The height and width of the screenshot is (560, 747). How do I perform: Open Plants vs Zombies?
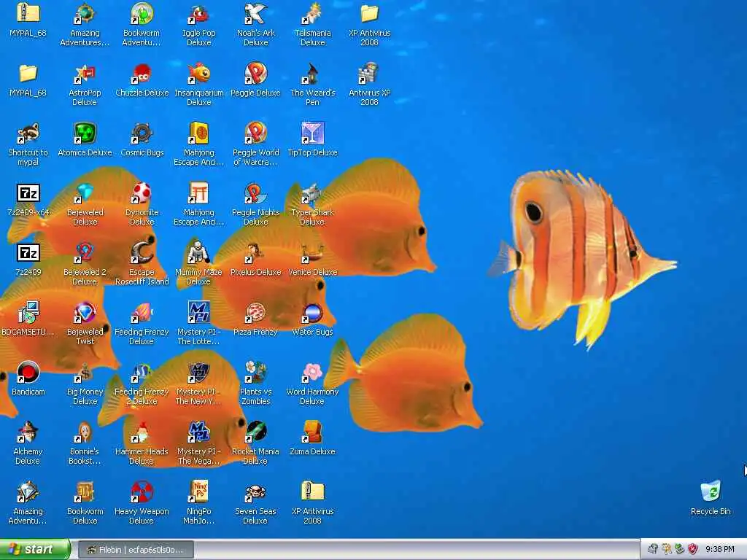click(x=256, y=384)
